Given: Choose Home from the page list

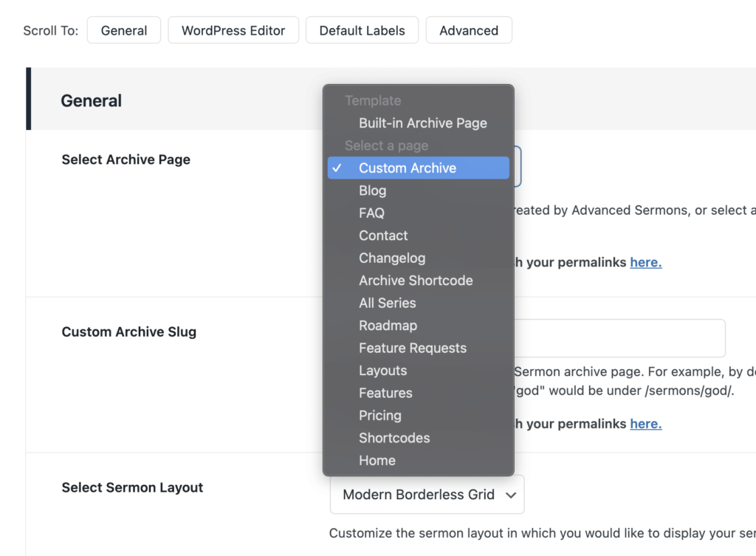Looking at the screenshot, I should point(377,461).
